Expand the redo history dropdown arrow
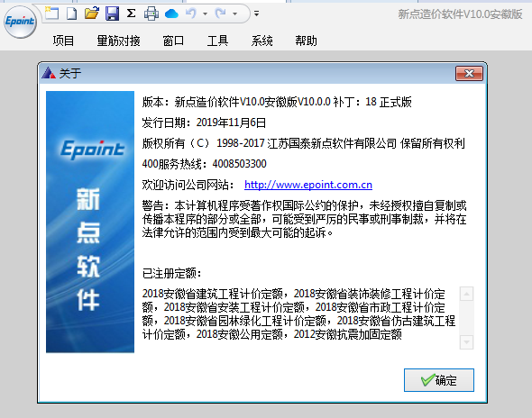 coord(234,14)
